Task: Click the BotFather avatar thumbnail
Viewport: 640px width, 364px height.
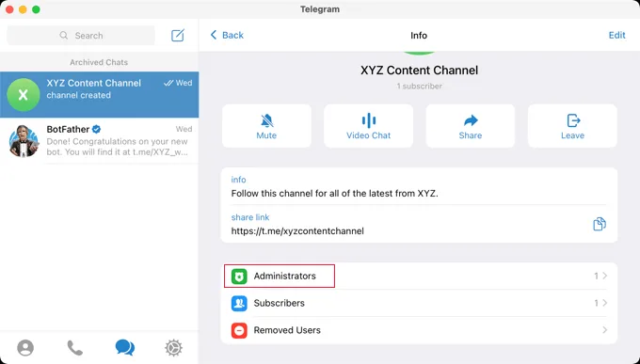Action: pyautogui.click(x=24, y=141)
